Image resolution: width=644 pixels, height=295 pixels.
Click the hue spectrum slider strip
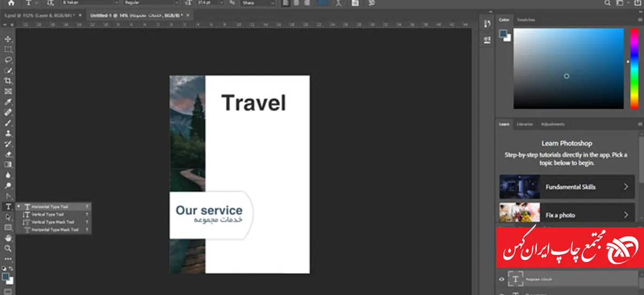(x=634, y=68)
